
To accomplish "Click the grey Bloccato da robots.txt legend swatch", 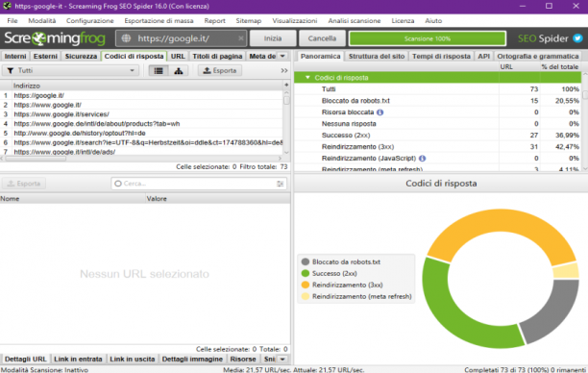I will tap(306, 261).
